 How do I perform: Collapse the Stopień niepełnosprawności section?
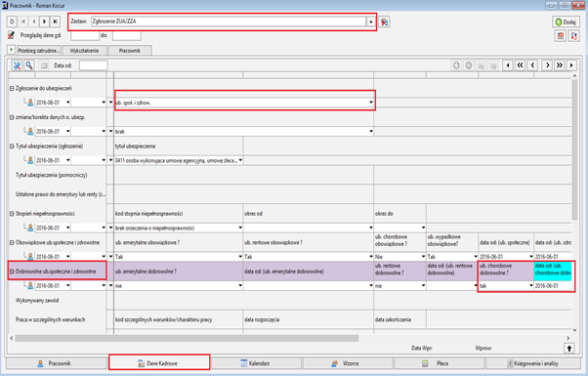pyautogui.click(x=12, y=214)
